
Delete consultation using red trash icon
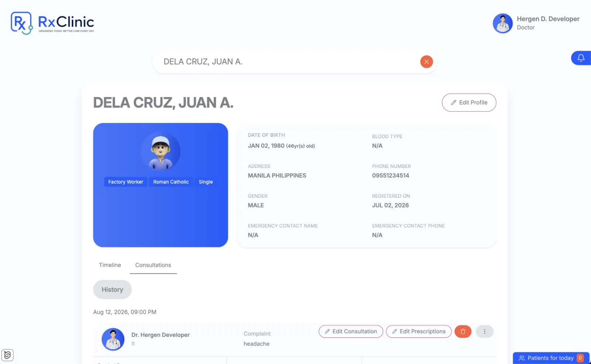tap(463, 332)
